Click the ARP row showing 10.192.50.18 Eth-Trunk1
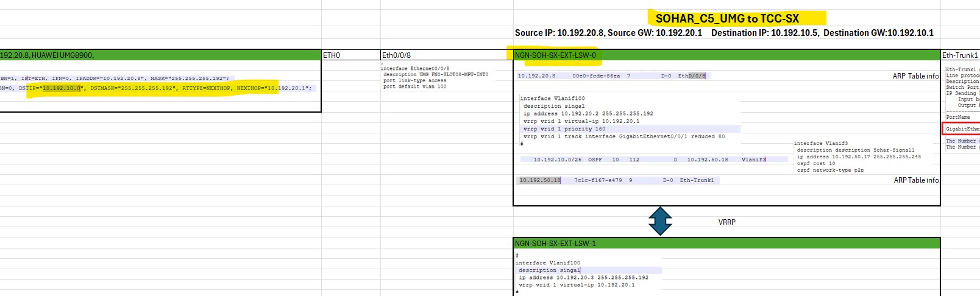Viewport: 980px width, 296px height. pos(617,180)
